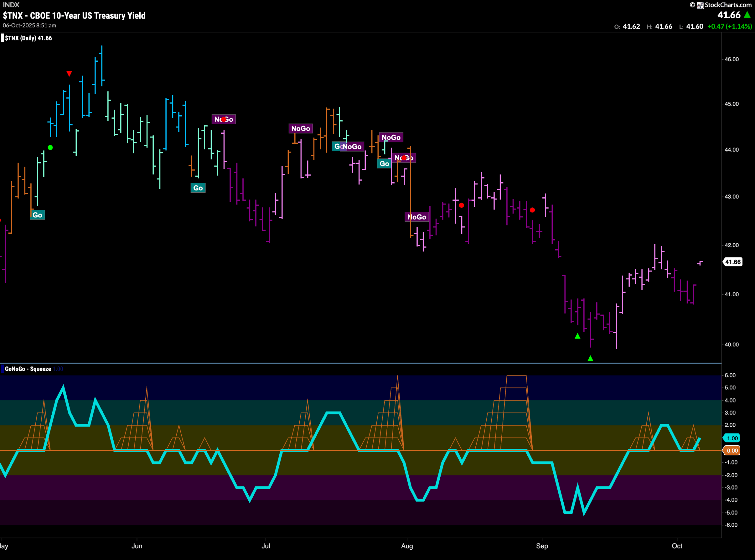
Task: Click the Go label below 44 in late July
Action: [x=384, y=164]
